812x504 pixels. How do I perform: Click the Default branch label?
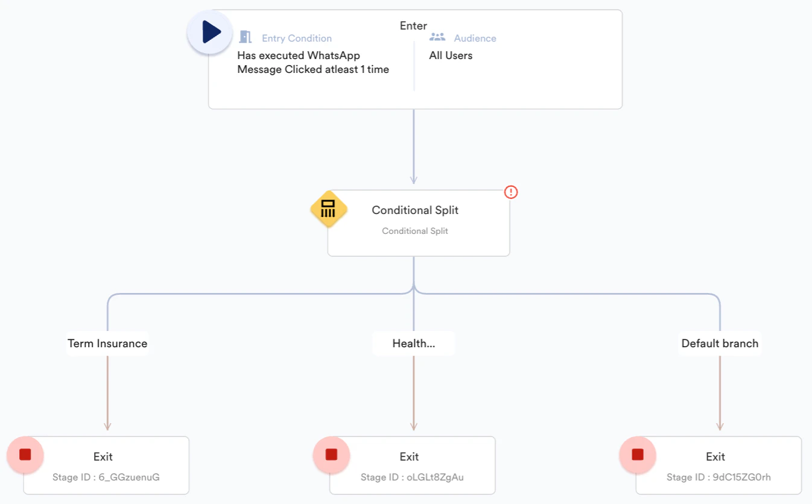pos(719,343)
